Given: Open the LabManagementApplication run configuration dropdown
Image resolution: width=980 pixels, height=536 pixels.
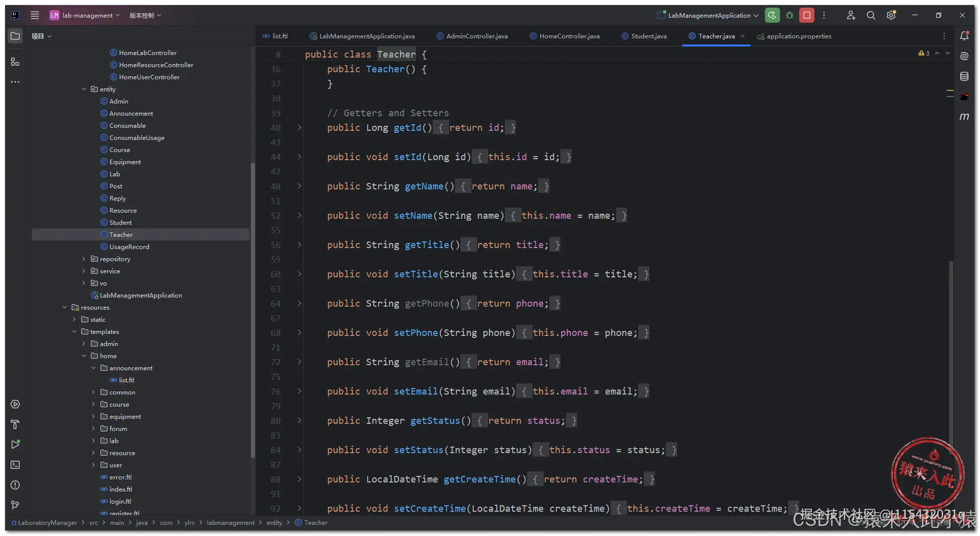Looking at the screenshot, I should click(708, 15).
